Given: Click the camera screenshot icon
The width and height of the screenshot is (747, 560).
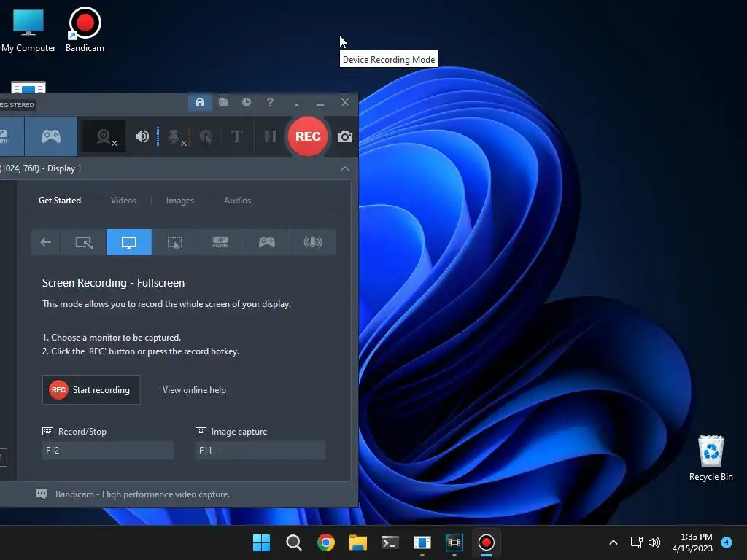Looking at the screenshot, I should tap(345, 137).
